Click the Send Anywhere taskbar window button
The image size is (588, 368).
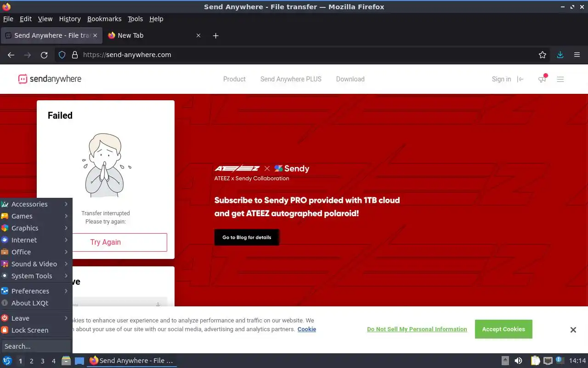132,361
